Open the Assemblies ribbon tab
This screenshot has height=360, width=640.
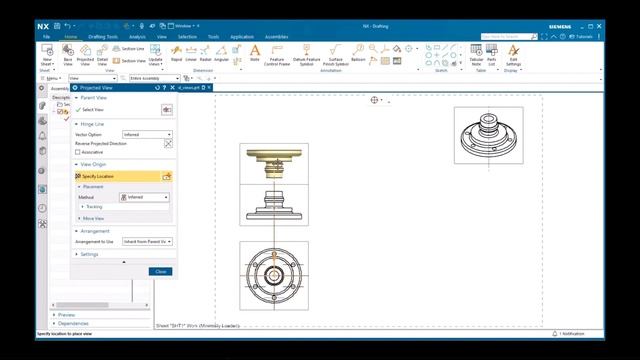[x=277, y=37]
